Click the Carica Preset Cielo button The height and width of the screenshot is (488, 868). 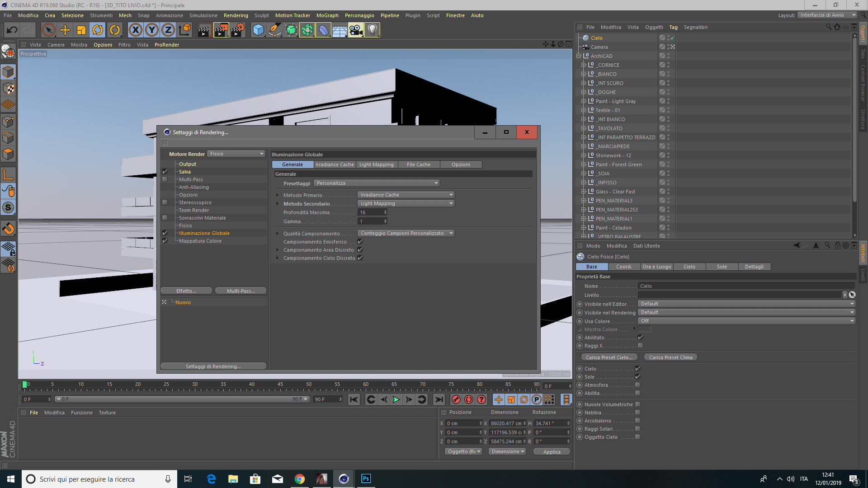(x=609, y=357)
